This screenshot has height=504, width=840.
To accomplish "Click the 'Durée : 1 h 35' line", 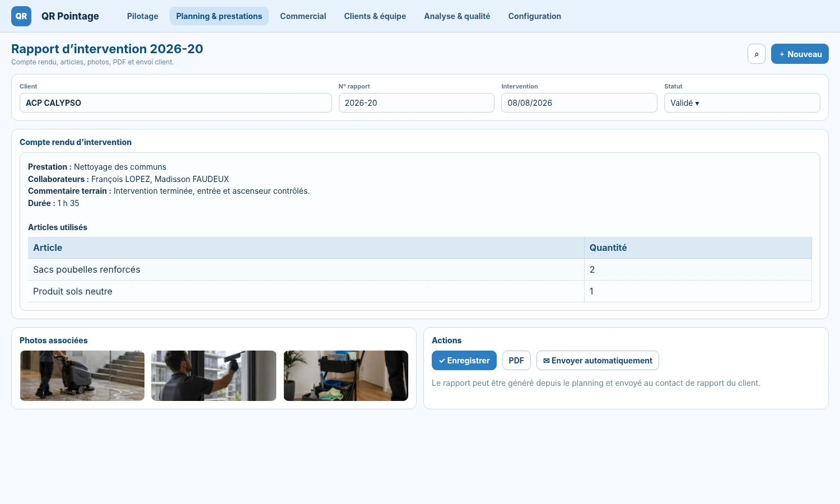I will coord(54,203).
